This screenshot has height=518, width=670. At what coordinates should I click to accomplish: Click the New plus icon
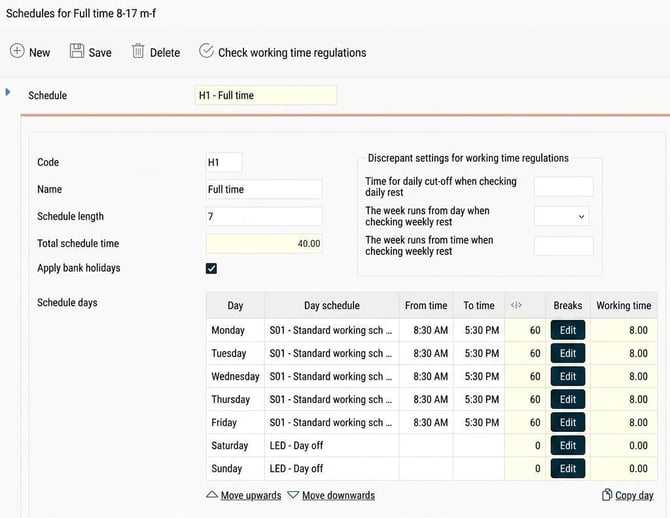pyautogui.click(x=17, y=51)
